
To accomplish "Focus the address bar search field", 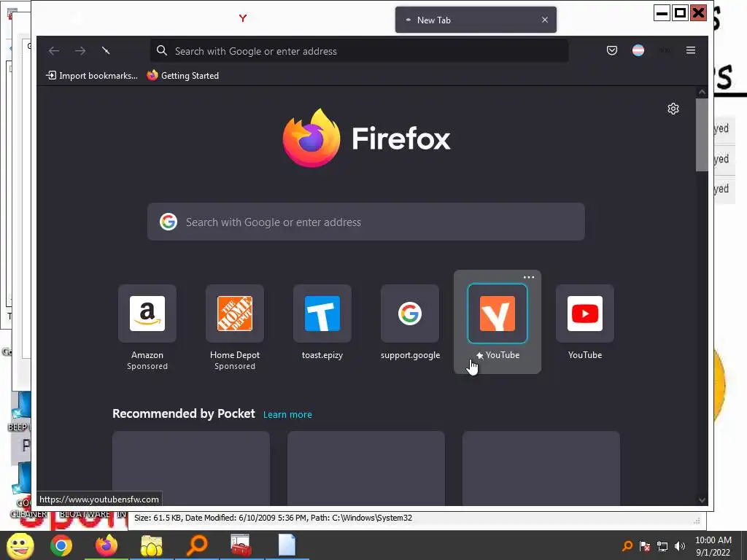I will pyautogui.click(x=359, y=51).
